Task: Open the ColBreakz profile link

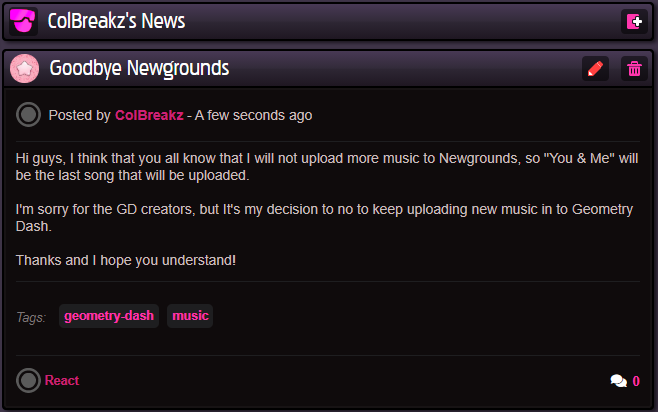Action: 149,115
